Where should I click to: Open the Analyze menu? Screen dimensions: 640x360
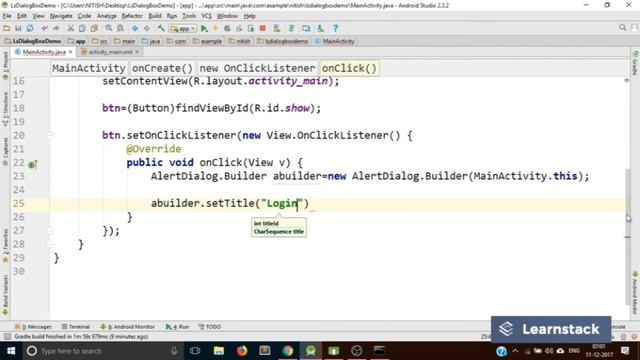click(107, 16)
